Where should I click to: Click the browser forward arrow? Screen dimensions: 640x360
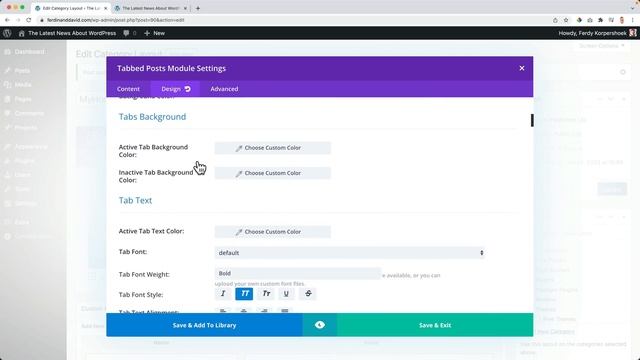tap(18, 20)
